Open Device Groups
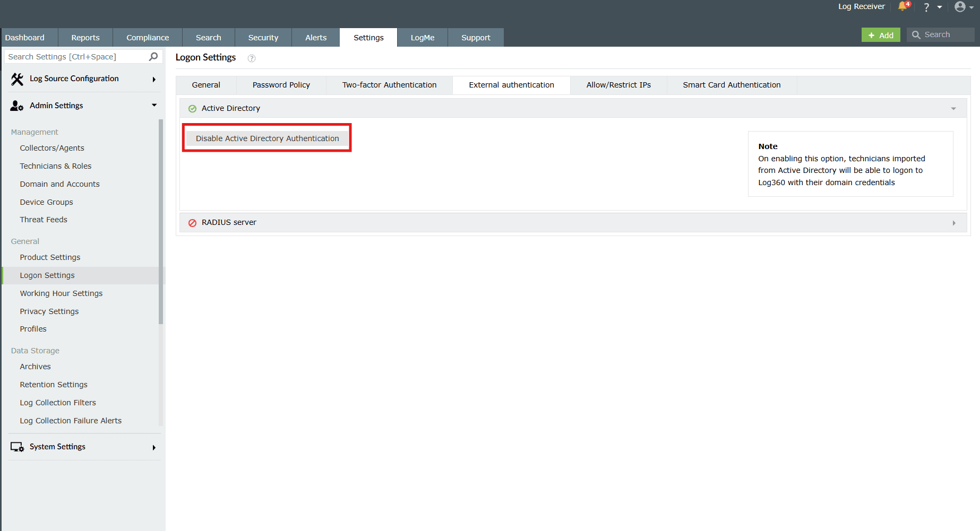This screenshot has width=980, height=531. [47, 202]
